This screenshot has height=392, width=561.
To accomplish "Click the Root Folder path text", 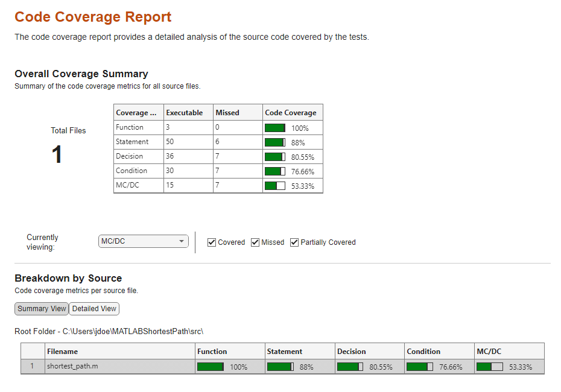I will pos(109,332).
